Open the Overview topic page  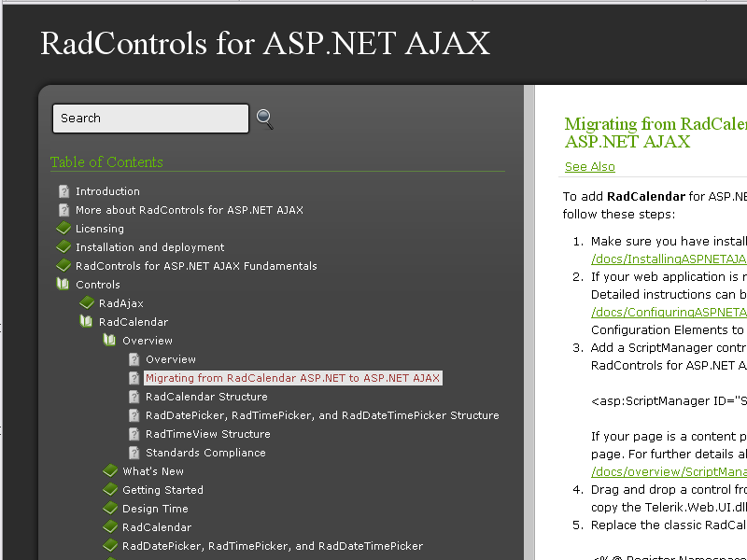171,359
